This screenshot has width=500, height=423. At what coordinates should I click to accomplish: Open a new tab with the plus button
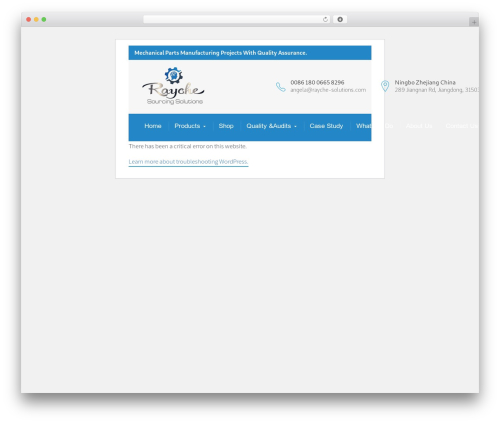[x=474, y=22]
